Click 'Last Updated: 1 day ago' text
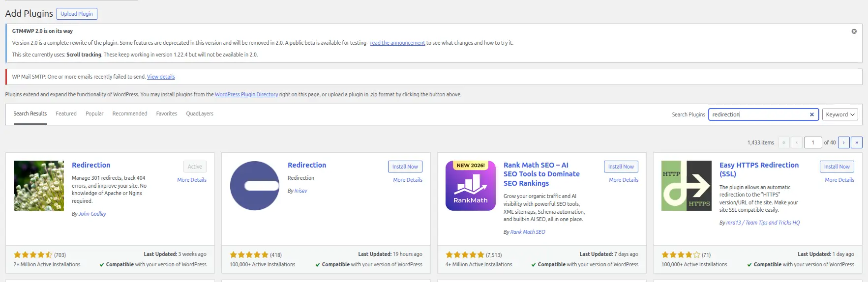 826,254
